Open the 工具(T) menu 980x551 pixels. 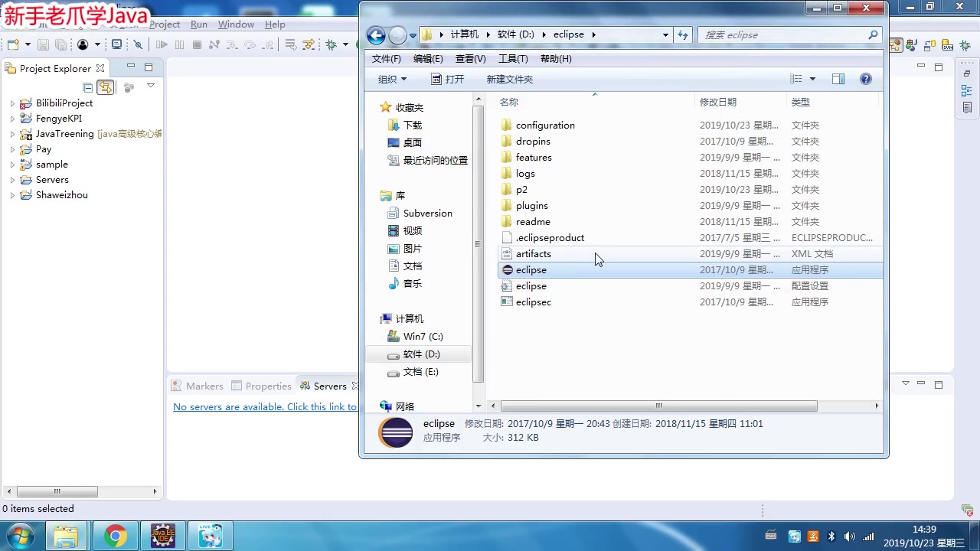(513, 59)
